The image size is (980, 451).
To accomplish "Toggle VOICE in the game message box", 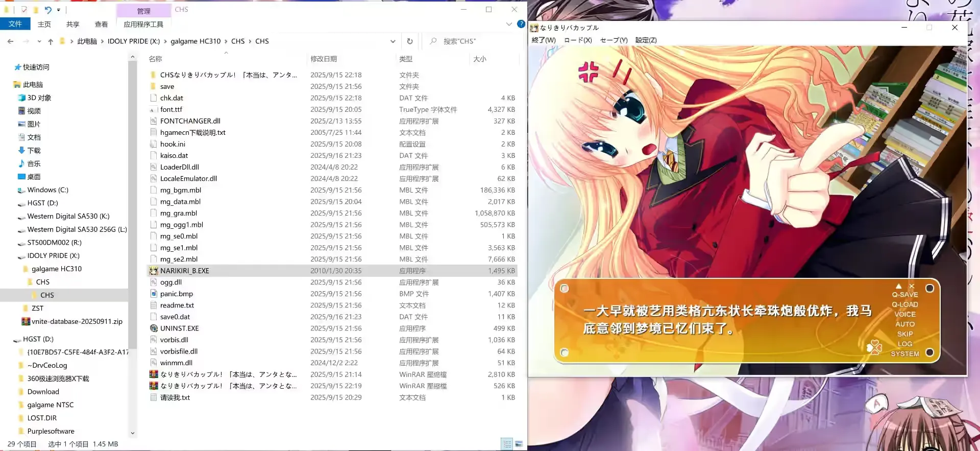I will pos(905,314).
